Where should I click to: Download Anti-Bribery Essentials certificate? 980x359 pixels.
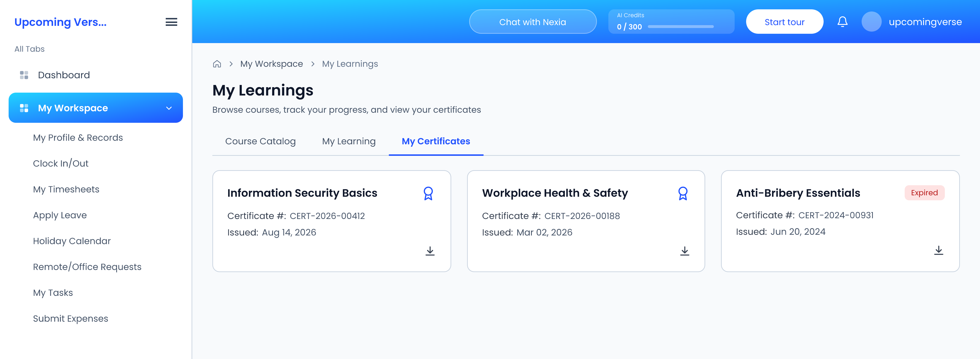point(938,250)
